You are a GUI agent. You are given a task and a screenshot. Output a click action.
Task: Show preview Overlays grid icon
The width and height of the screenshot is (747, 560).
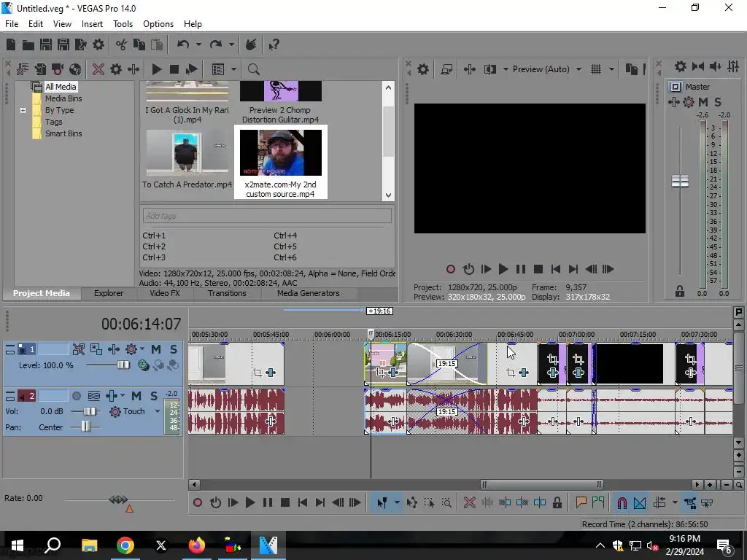(596, 69)
